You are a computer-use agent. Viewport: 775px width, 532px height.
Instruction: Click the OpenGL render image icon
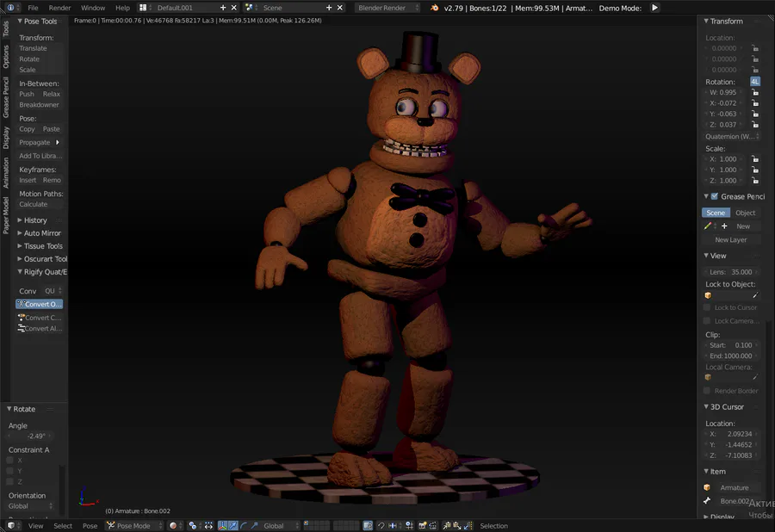(x=423, y=526)
